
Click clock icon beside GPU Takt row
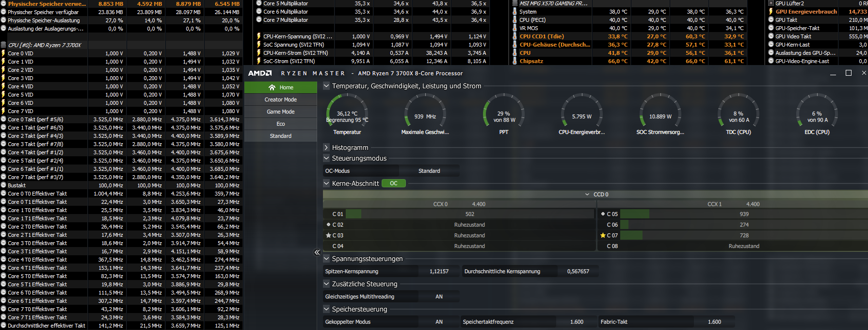click(x=771, y=20)
